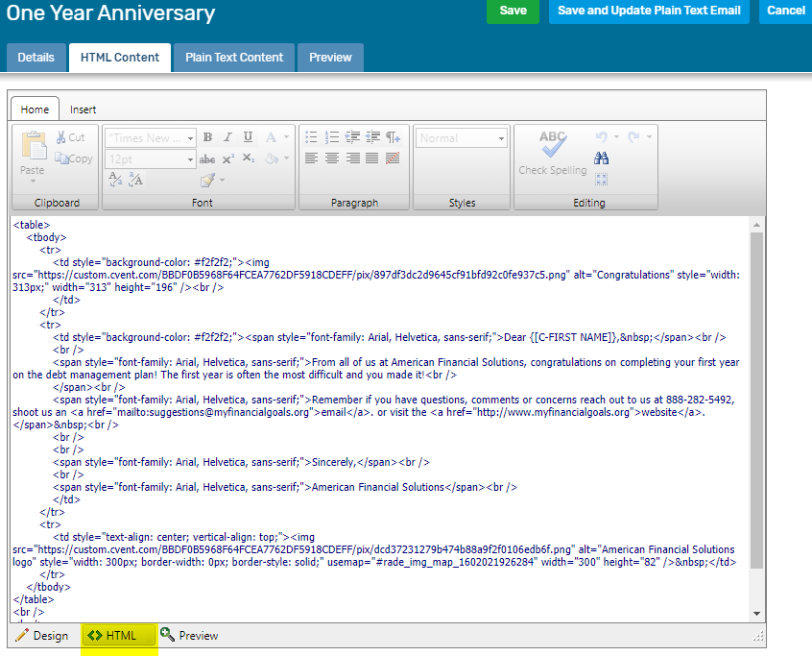This screenshot has width=812, height=656.
Task: Switch to the Insert ribbon tab
Action: [x=83, y=109]
